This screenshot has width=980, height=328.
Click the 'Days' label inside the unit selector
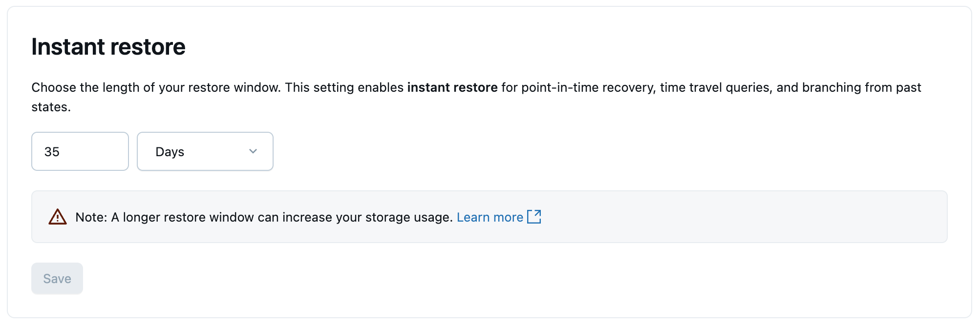click(x=170, y=152)
